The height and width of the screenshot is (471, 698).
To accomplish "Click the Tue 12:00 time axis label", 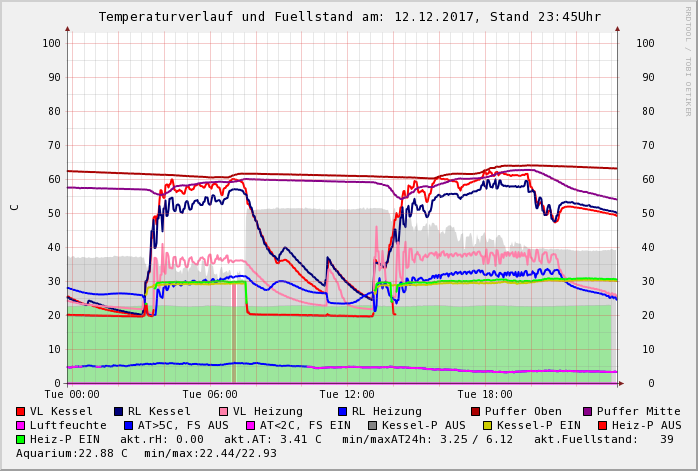I will coord(347,394).
